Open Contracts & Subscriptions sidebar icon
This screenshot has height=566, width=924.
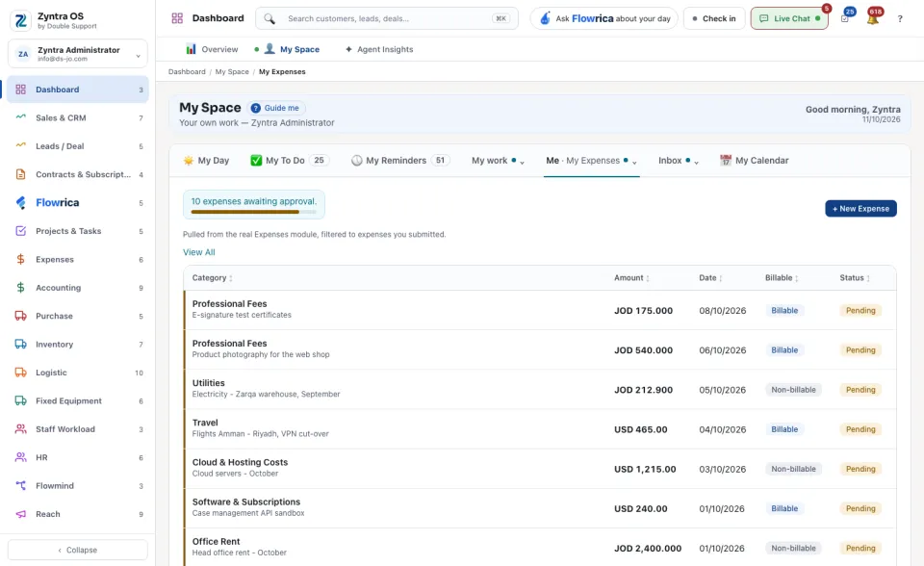[x=20, y=174]
